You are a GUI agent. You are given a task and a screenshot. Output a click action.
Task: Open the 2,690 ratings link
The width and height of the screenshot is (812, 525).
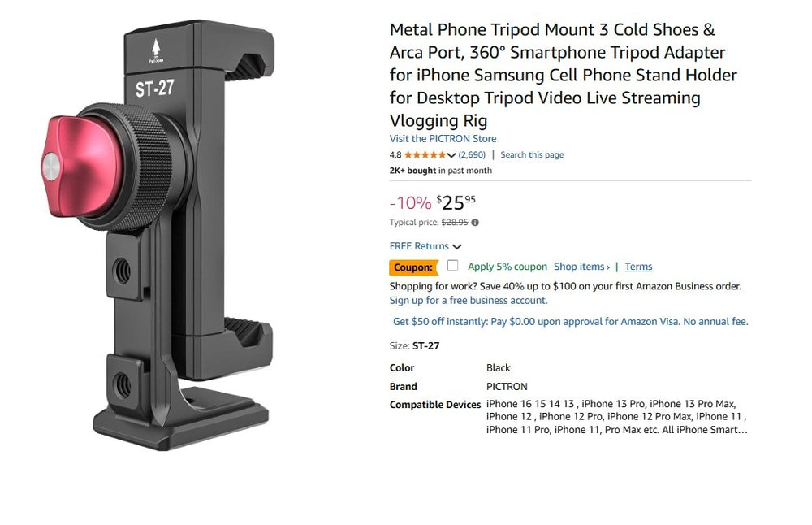tap(472, 155)
